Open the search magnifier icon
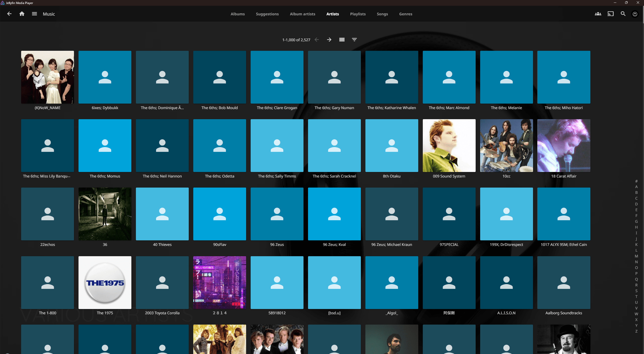Image resolution: width=644 pixels, height=354 pixels. [x=623, y=14]
